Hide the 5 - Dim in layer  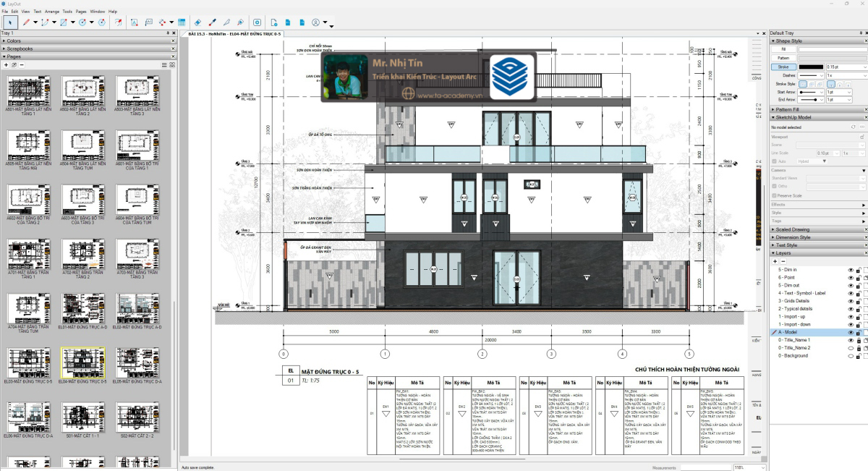click(x=851, y=269)
